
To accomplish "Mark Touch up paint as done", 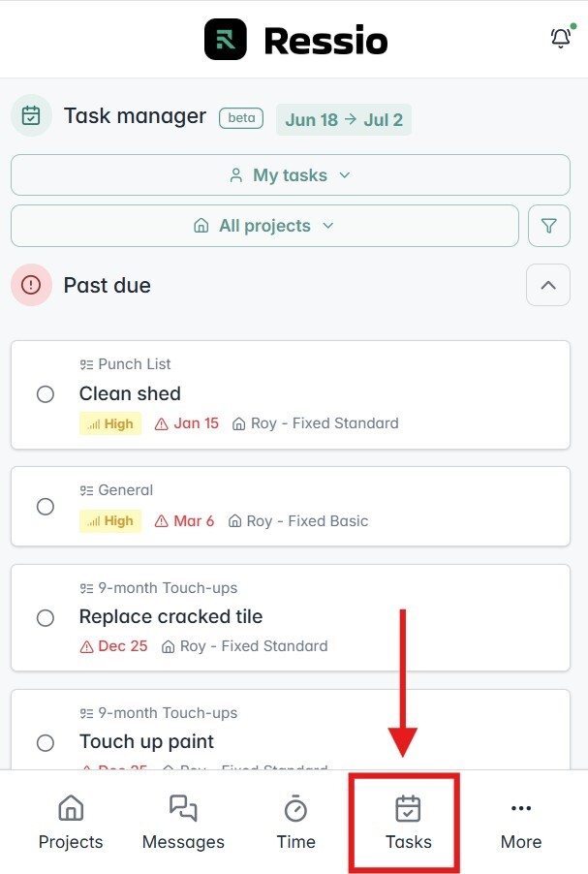I will click(45, 743).
